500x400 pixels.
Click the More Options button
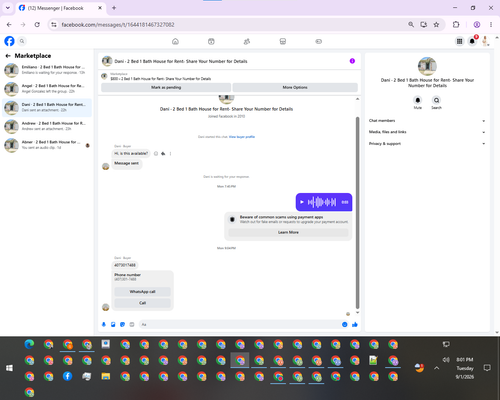(x=295, y=87)
